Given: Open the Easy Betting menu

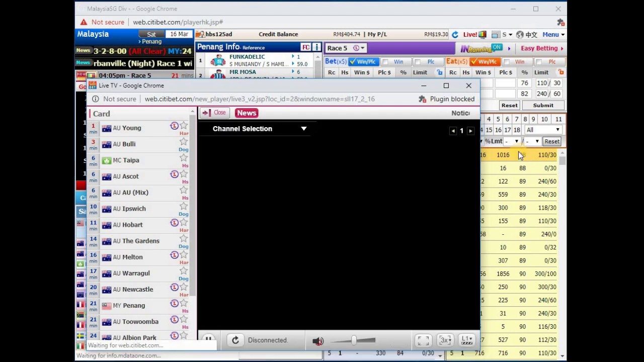Looking at the screenshot, I should click(542, 48).
